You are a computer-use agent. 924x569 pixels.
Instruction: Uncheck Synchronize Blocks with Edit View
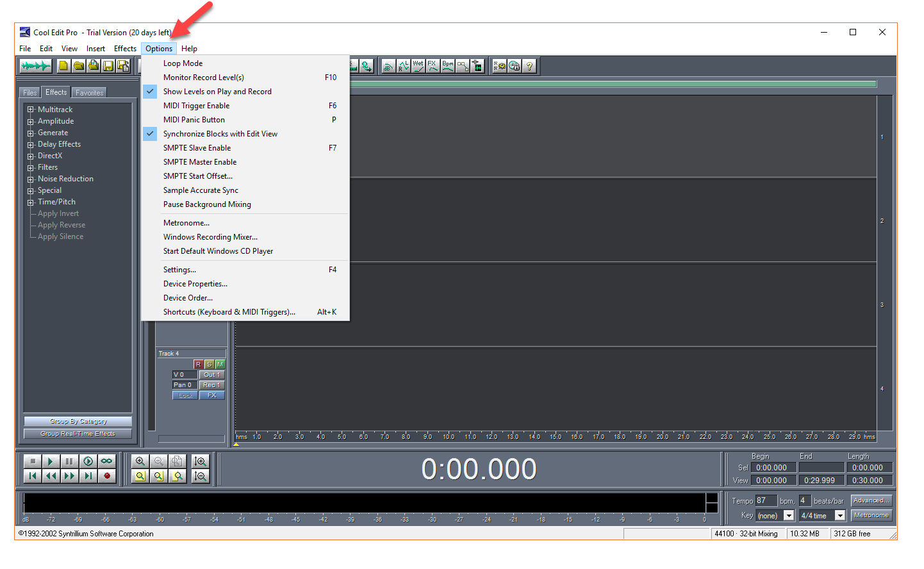pyautogui.click(x=245, y=134)
